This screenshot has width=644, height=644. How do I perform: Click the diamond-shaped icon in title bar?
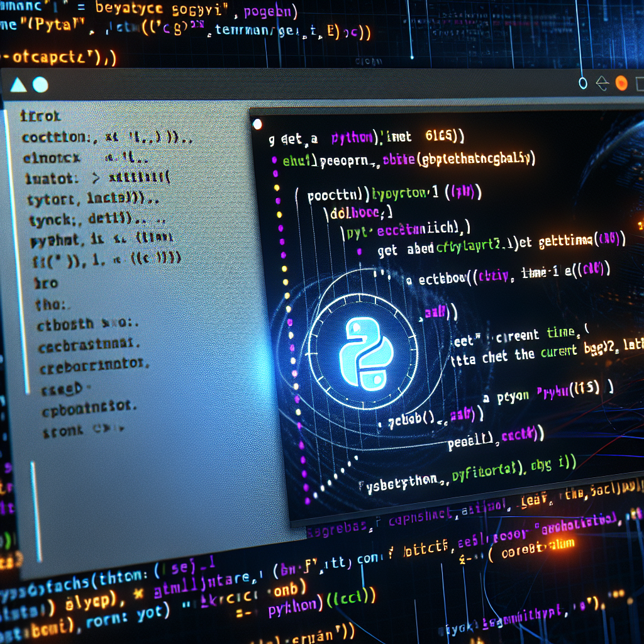(602, 83)
